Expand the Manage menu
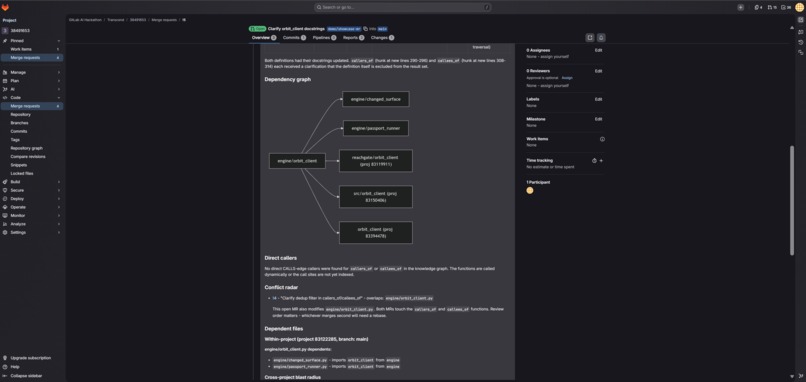Screen dimensions: 806x382 [x=59, y=72]
